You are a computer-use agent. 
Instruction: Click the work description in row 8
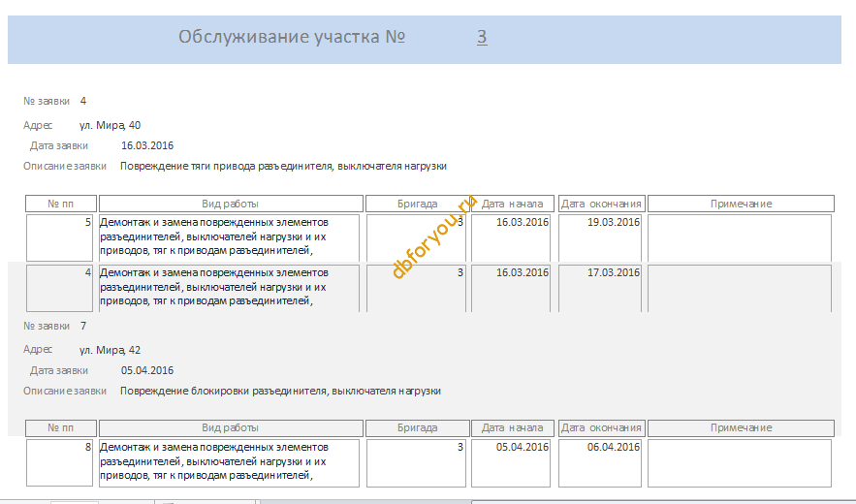(230, 462)
